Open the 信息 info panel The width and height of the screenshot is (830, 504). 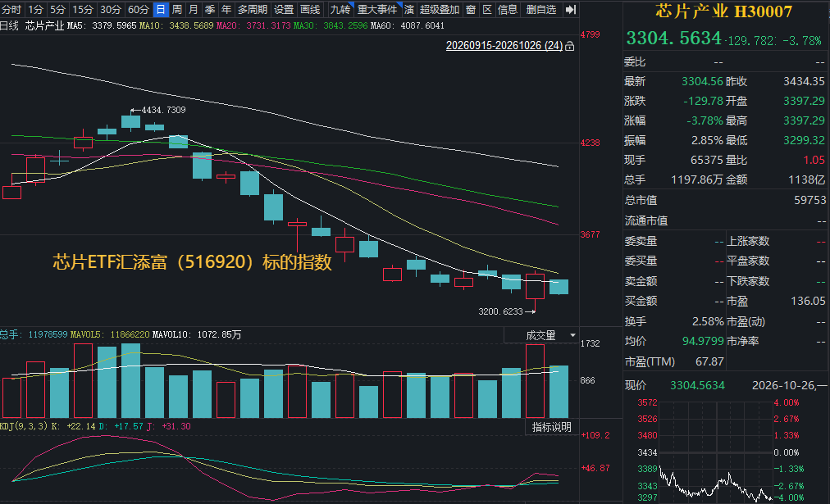point(507,10)
